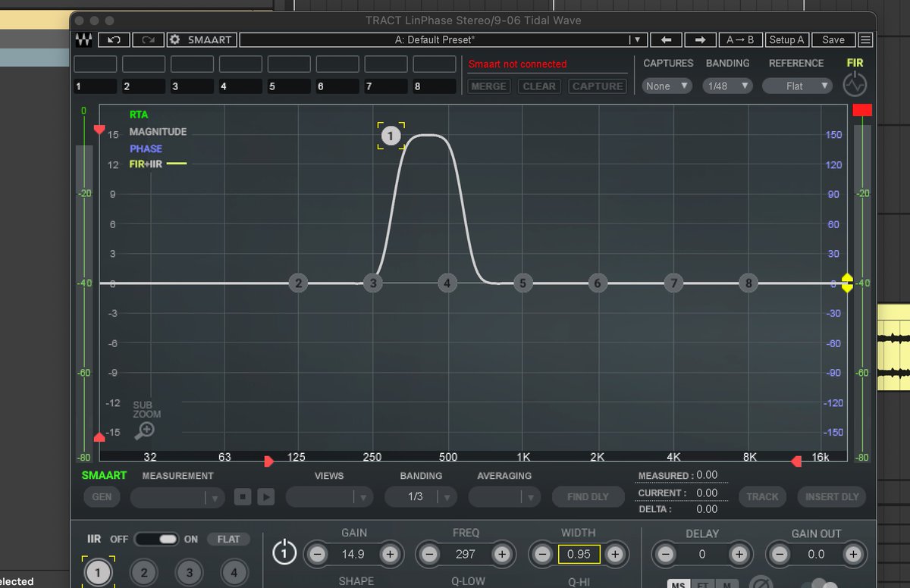Play the SMAART measurement generator
This screenshot has width=910, height=588.
pyautogui.click(x=265, y=497)
